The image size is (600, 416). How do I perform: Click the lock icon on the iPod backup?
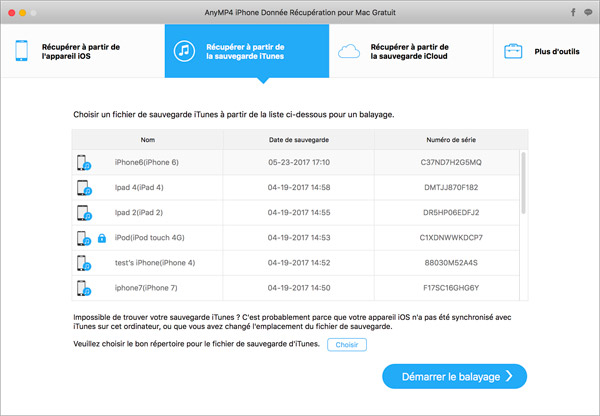(101, 238)
